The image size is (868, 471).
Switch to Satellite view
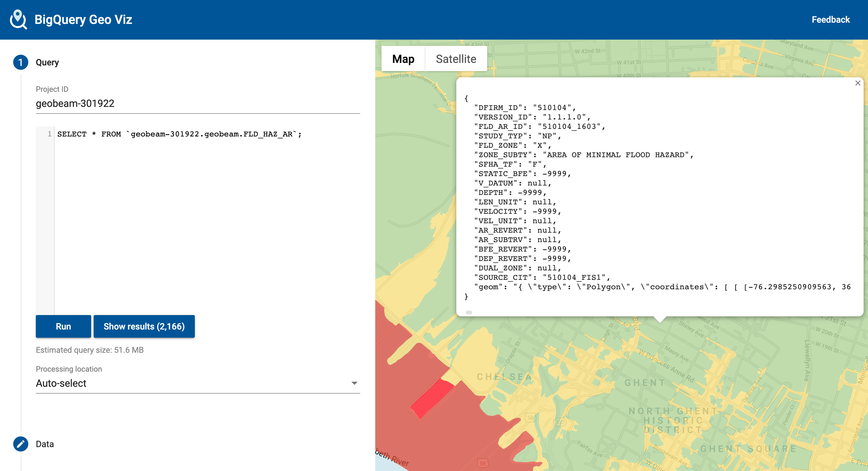click(x=456, y=59)
